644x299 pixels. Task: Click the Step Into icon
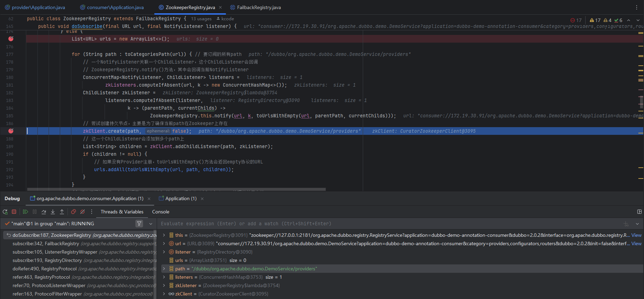click(53, 212)
